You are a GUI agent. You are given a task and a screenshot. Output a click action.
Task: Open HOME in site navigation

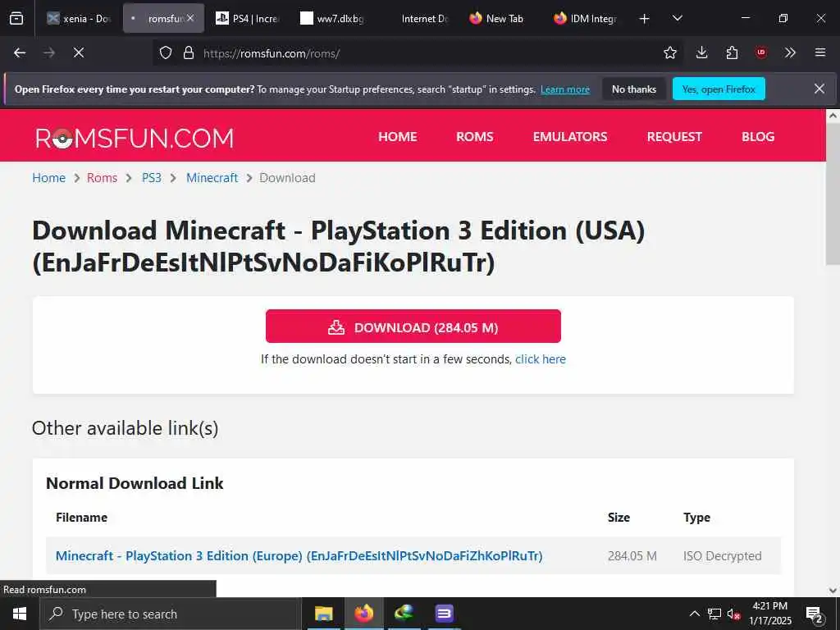tap(398, 137)
